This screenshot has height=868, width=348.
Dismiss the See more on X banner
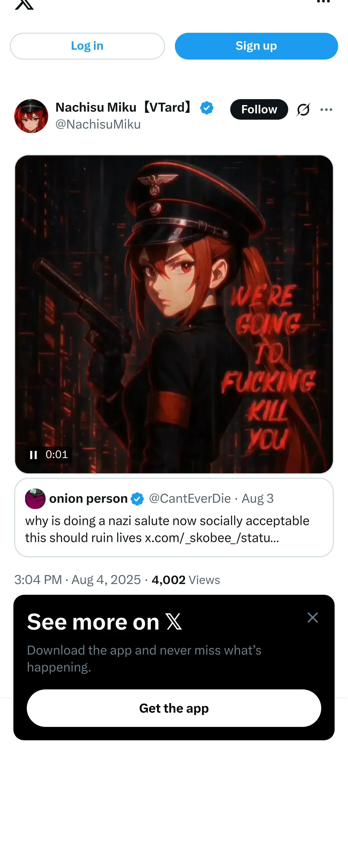point(313,618)
